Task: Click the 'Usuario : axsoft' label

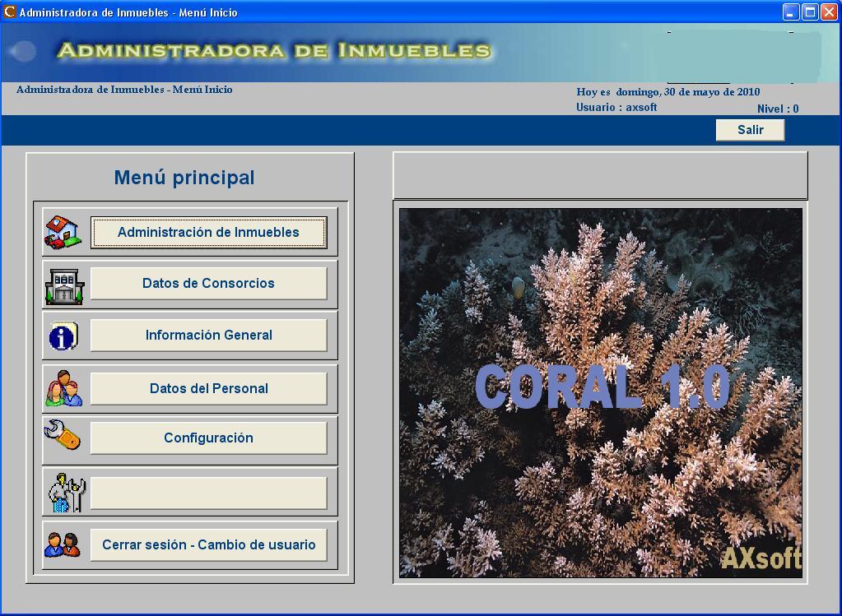Action: coord(616,107)
